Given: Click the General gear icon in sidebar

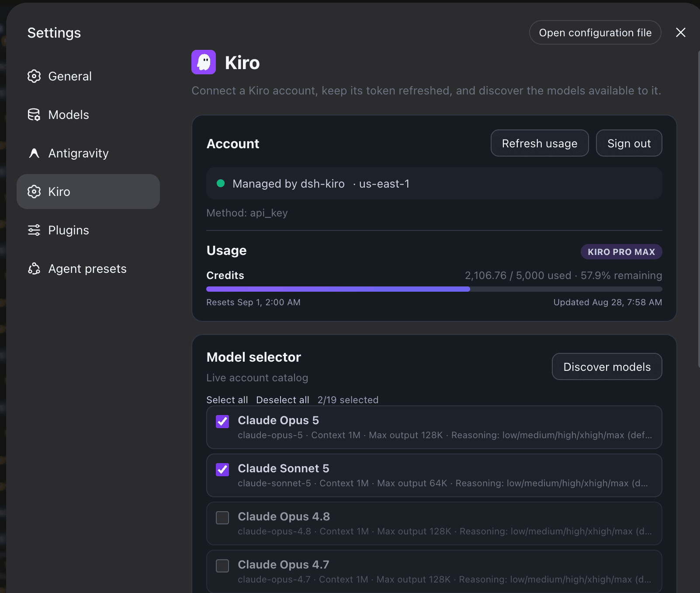Looking at the screenshot, I should [x=34, y=76].
